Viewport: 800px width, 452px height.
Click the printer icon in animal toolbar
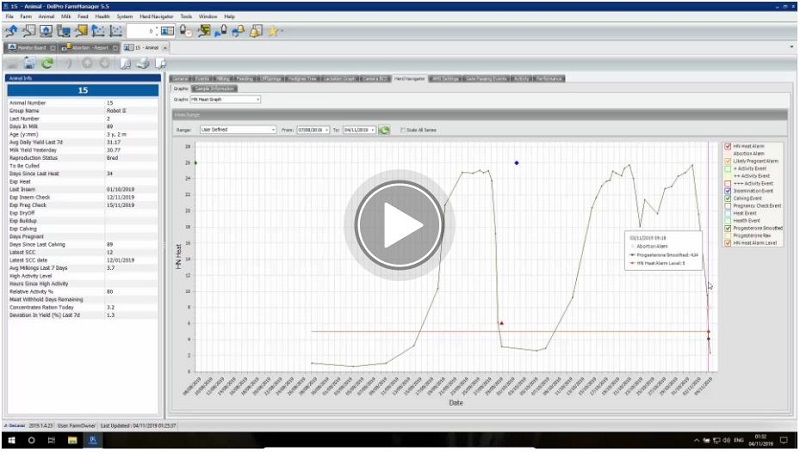[143, 63]
